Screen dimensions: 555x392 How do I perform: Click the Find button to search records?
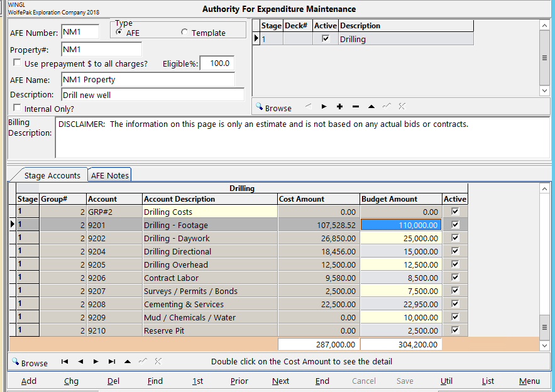pyautogui.click(x=155, y=381)
